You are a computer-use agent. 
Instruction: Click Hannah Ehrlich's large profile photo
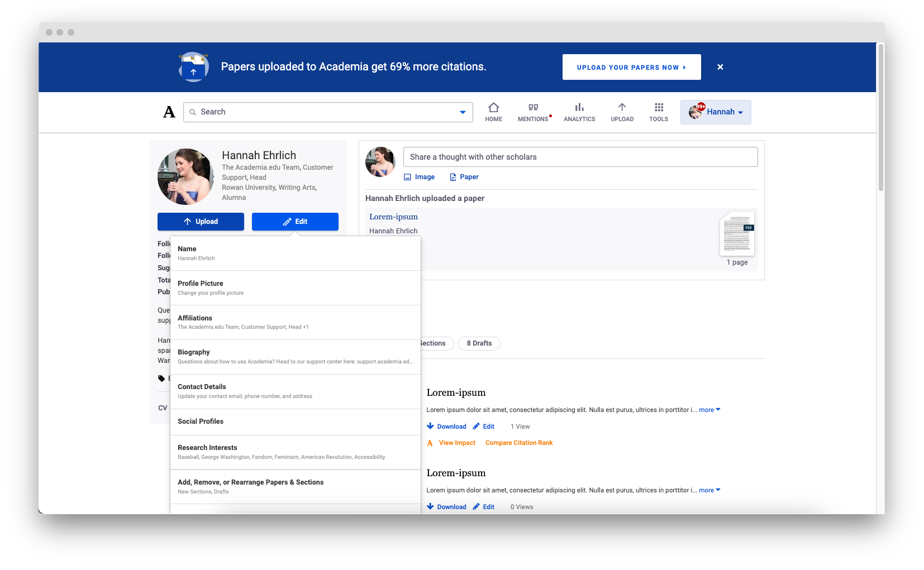tap(185, 176)
